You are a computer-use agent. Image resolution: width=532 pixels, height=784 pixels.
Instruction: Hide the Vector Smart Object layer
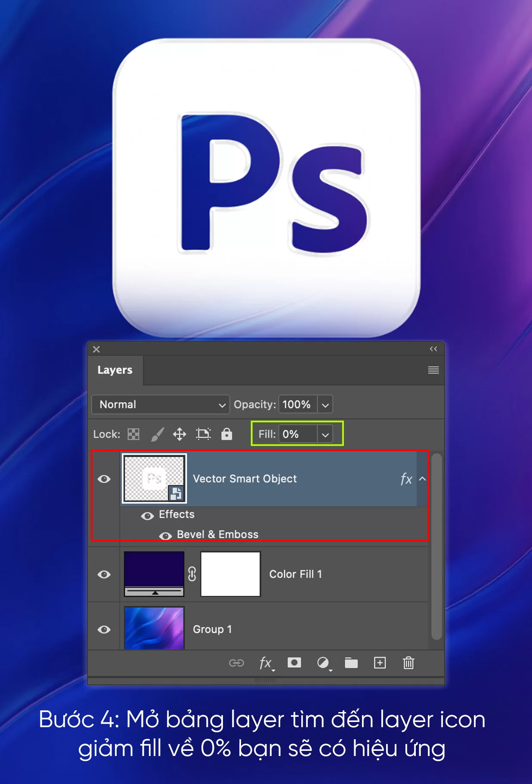[x=104, y=479]
